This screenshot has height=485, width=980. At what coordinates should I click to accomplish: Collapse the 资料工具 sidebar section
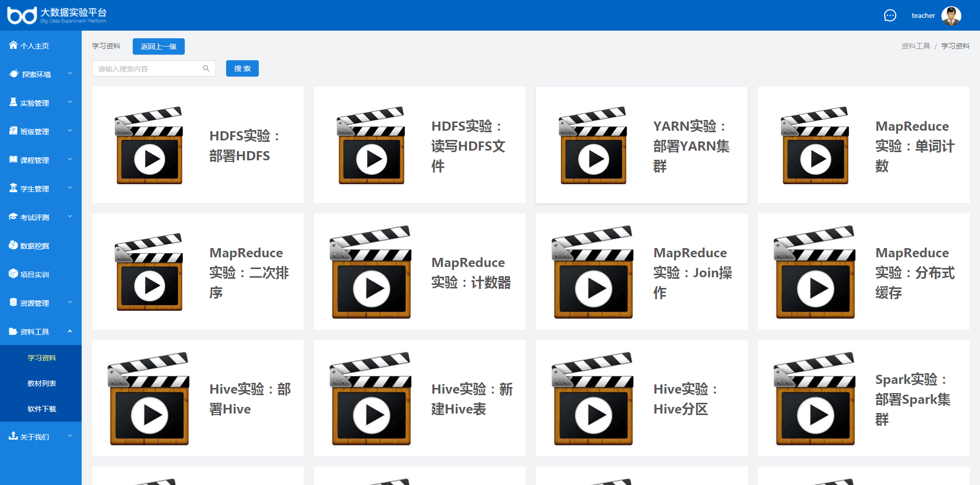41,331
